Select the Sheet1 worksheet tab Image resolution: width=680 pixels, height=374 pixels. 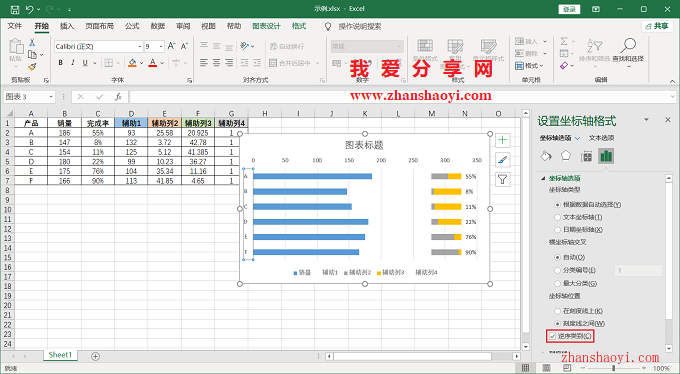tap(60, 355)
